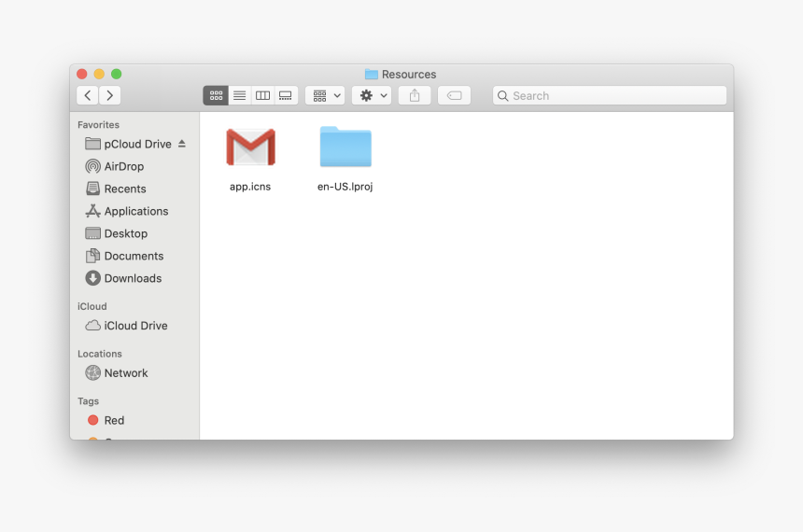Screen dimensions: 803x532
Task: Open Network under Locations
Action: point(134,372)
